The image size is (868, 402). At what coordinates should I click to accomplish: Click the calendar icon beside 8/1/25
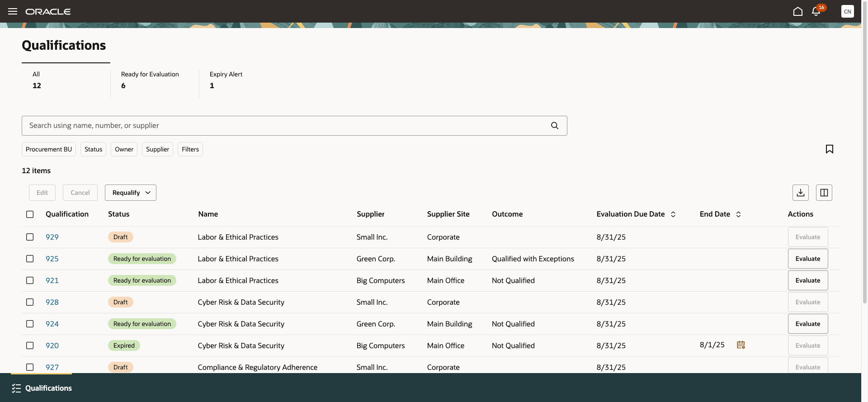pyautogui.click(x=741, y=345)
